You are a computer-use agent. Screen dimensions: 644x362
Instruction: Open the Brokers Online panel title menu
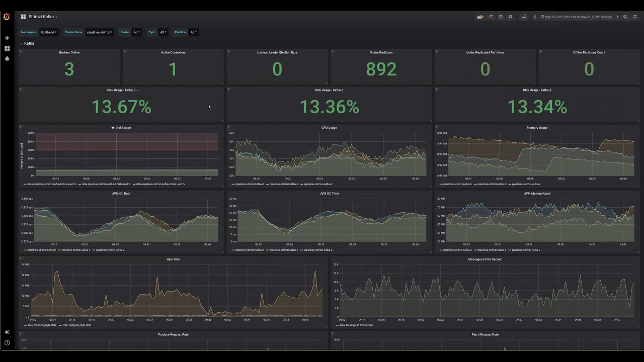tap(69, 52)
